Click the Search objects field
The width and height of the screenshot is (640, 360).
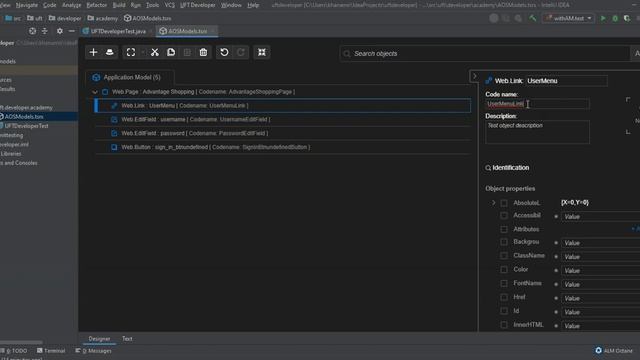(485, 53)
